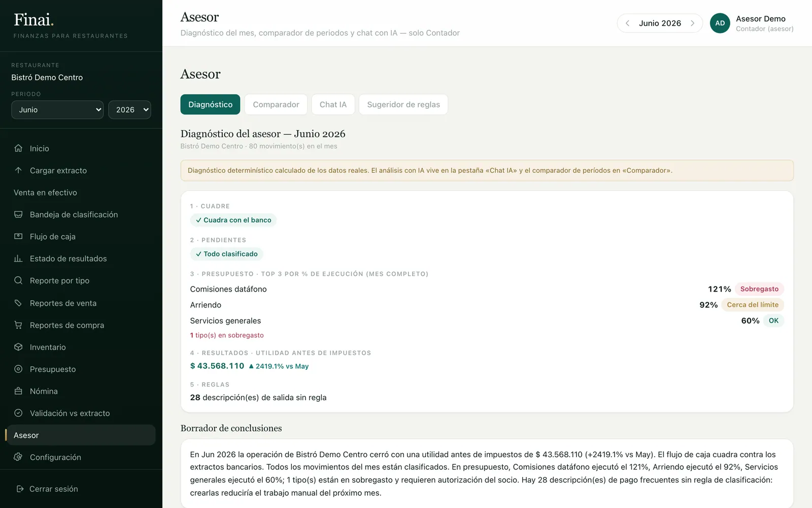
Task: Click the Asesor Demo user name
Action: click(x=760, y=19)
